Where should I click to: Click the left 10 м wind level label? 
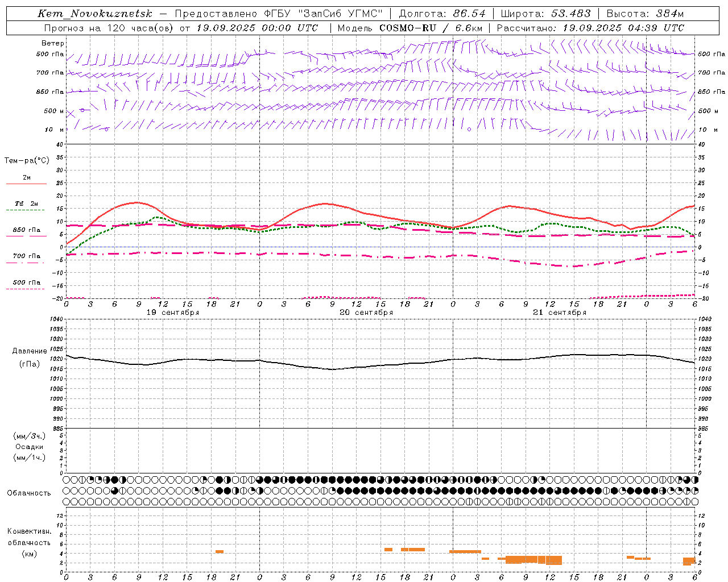click(x=55, y=130)
